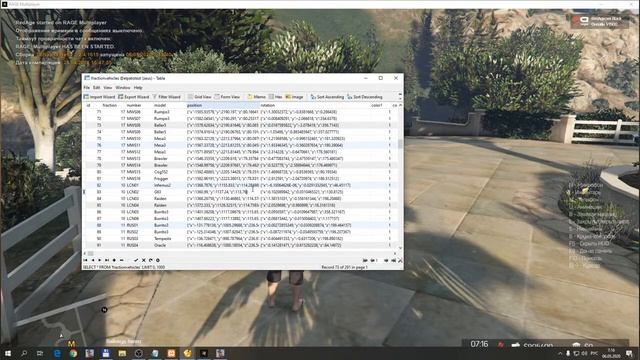Open the Memo viewer
640x360 pixels.
[256, 97]
